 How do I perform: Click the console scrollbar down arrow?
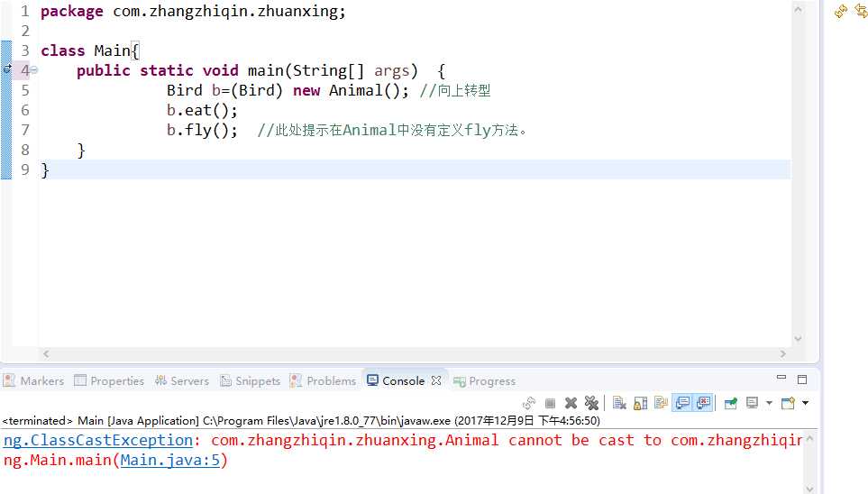[x=809, y=489]
